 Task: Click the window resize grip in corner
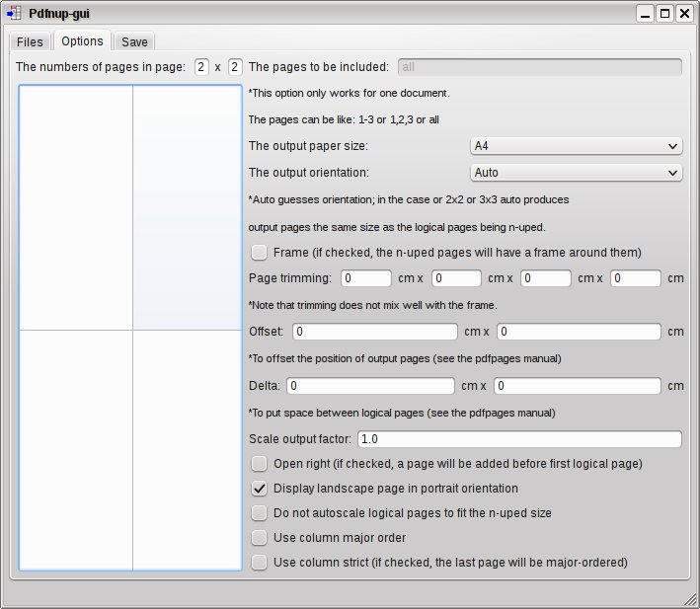[690, 600]
